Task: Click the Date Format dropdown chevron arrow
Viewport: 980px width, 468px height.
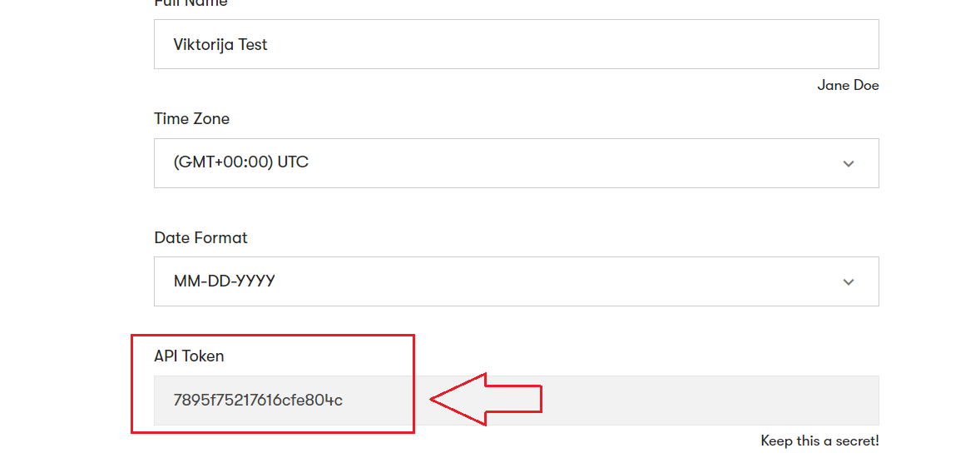Action: tap(848, 281)
